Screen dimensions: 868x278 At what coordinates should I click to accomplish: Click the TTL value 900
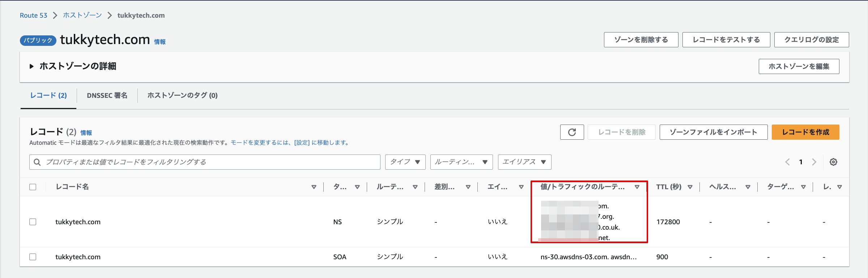[x=662, y=257]
